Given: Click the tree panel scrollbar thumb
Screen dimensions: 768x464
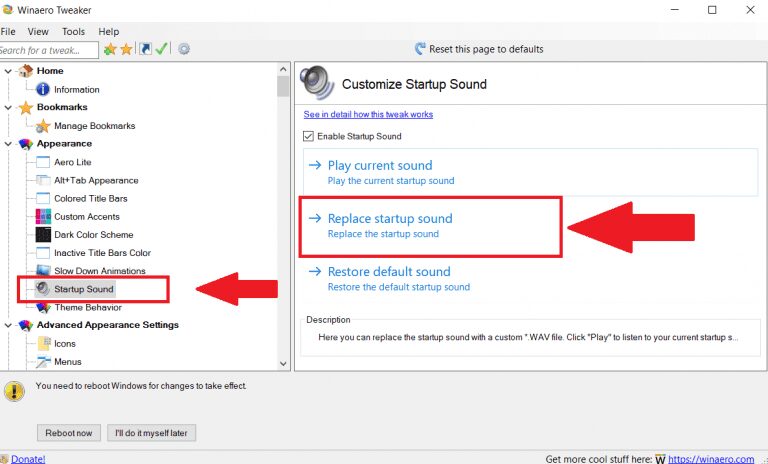Looking at the screenshot, I should (283, 86).
